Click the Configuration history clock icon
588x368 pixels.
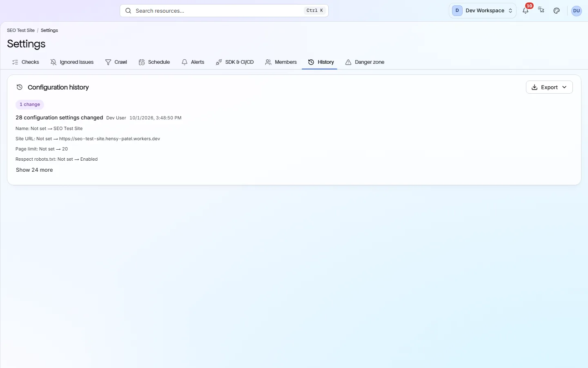[x=19, y=87]
